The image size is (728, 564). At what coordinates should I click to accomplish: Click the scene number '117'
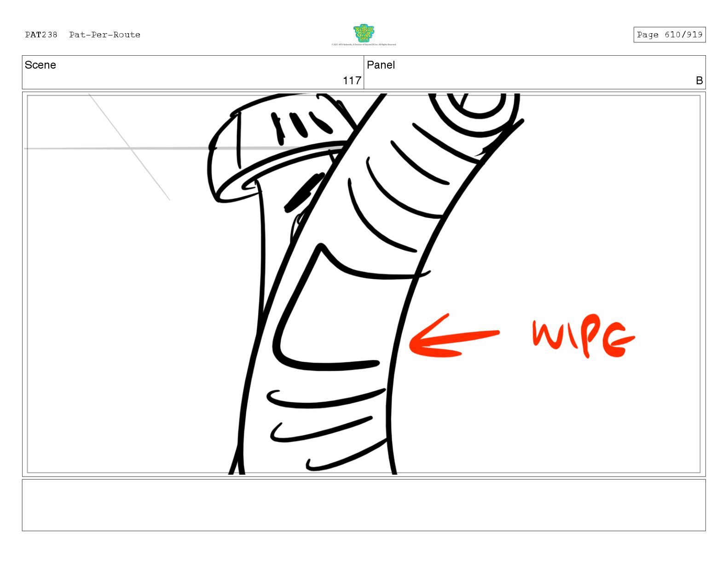tap(352, 81)
